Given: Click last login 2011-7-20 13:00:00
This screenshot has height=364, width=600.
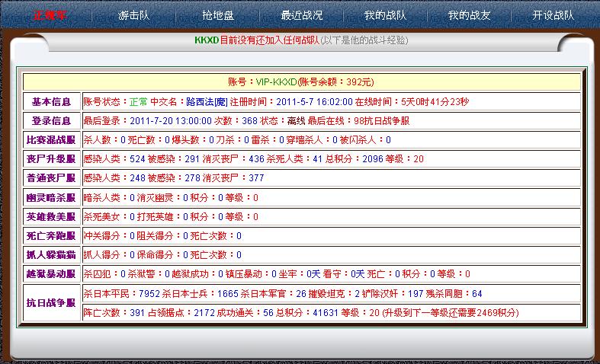Looking at the screenshot, I should pyautogui.click(x=171, y=121).
